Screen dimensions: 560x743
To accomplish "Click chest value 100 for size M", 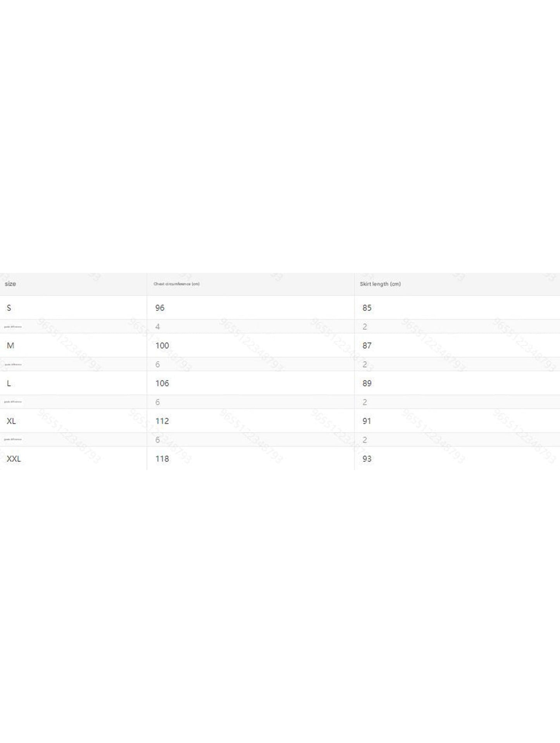I will click(x=162, y=345).
